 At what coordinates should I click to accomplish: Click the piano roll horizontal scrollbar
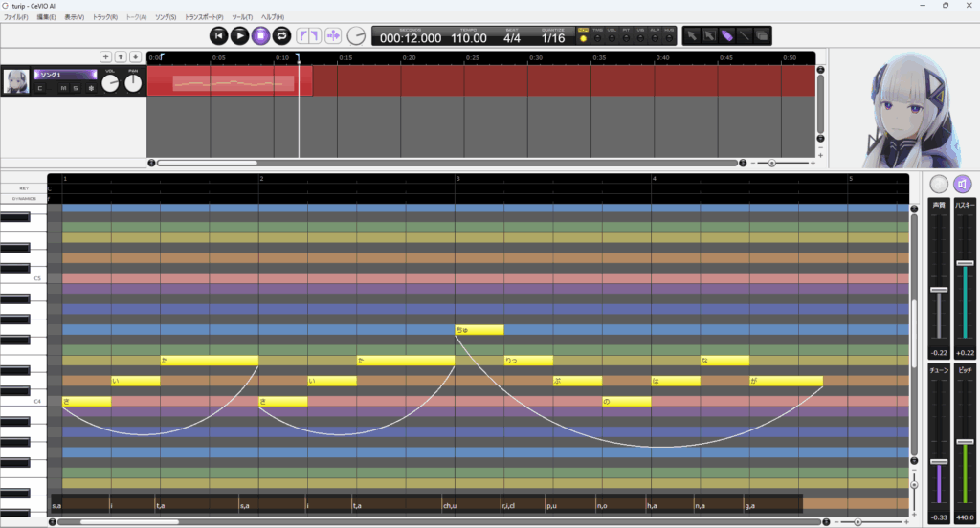130,521
